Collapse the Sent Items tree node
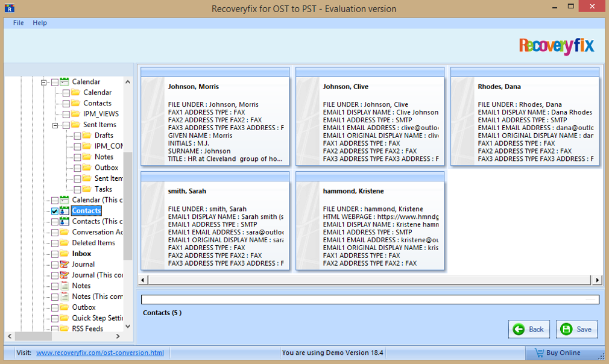This screenshot has height=364, width=609. coord(55,125)
